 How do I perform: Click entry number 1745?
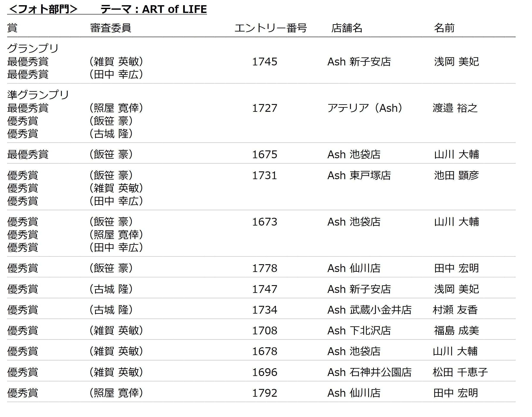[264, 62]
